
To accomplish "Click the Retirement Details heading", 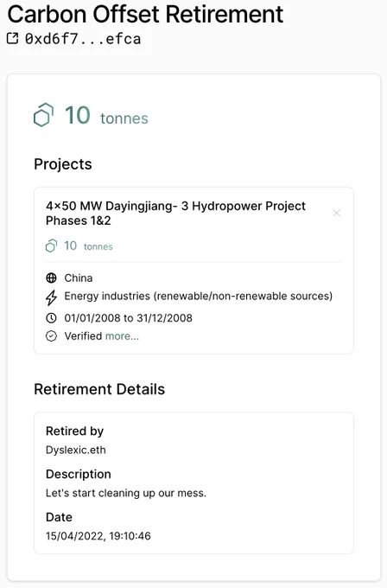I will pyautogui.click(x=99, y=389).
